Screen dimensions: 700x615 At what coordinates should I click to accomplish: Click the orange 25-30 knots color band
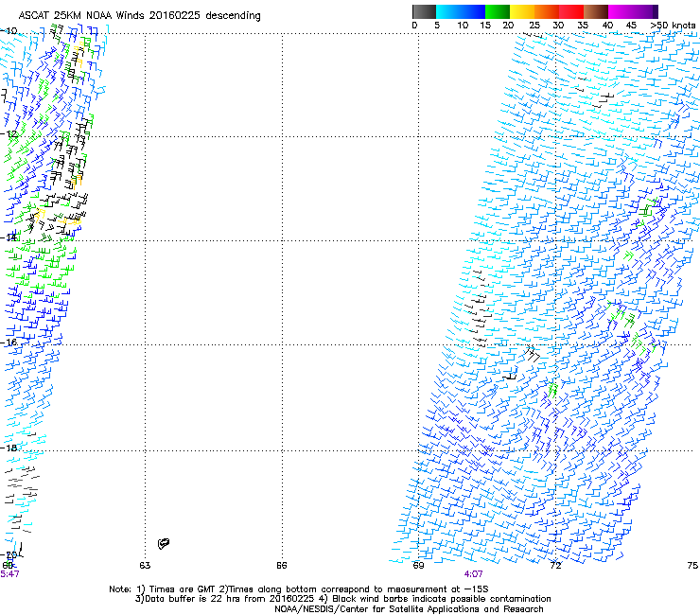click(547, 11)
